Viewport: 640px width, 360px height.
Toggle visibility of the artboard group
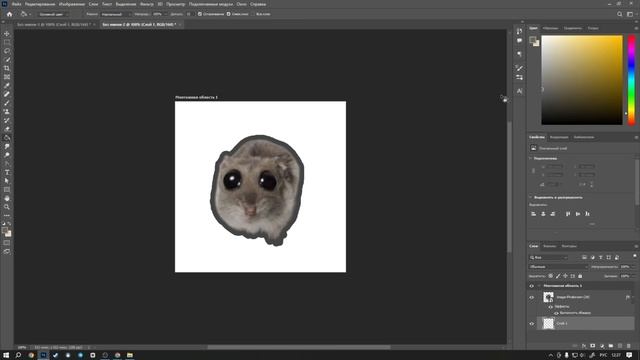tap(532, 286)
